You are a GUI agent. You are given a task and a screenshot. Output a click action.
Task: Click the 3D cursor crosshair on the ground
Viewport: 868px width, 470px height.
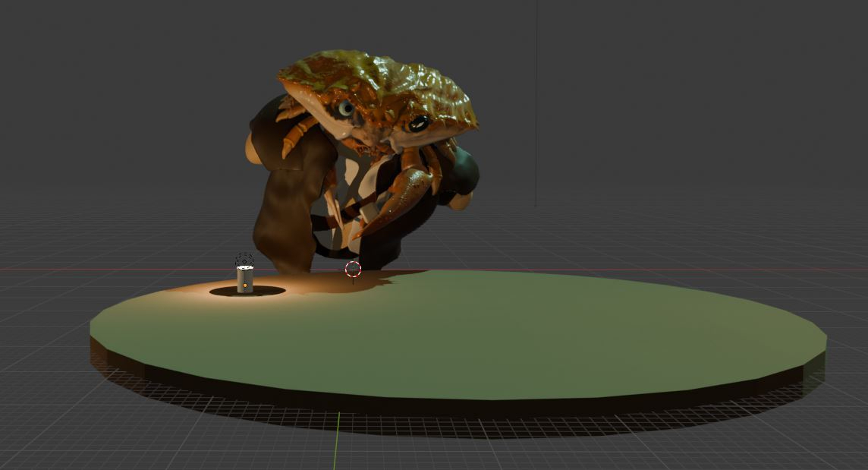coord(353,270)
